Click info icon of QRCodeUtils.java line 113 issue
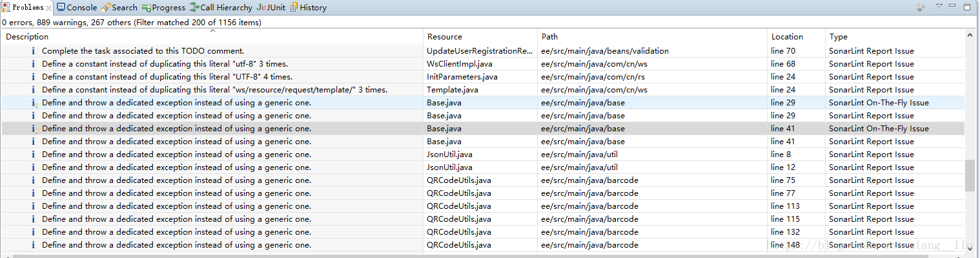980x258 pixels. click(x=34, y=206)
